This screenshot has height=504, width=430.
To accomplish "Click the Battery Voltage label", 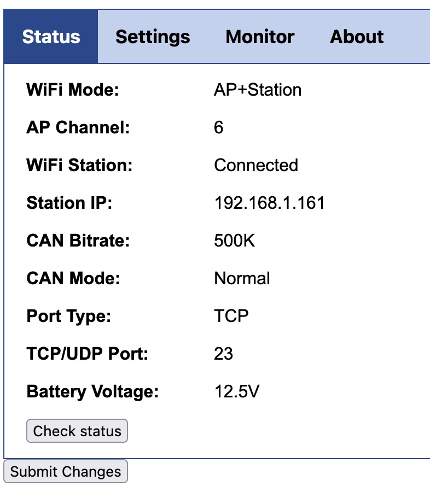I will click(x=92, y=392).
